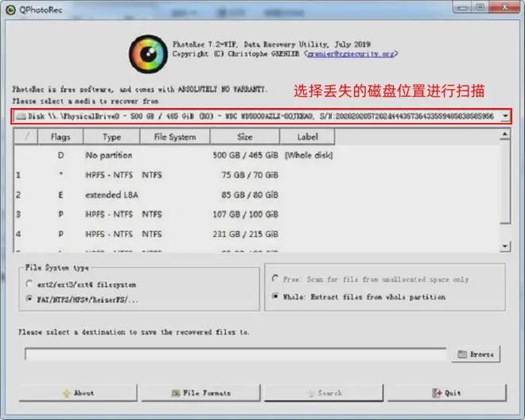Viewport: 525px width, 420px height.
Task: Click the partition list scrollbar down arrow
Action: click(505, 246)
